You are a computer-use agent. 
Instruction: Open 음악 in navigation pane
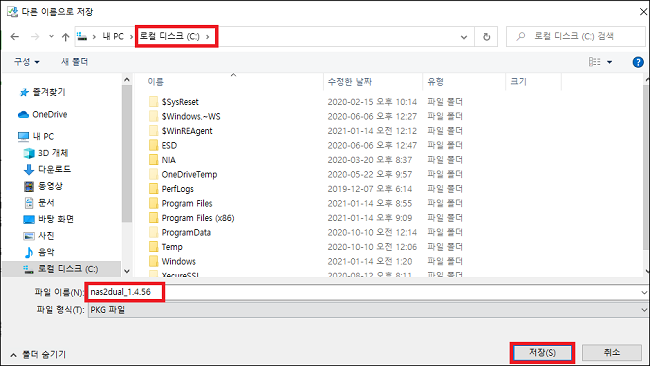46,252
